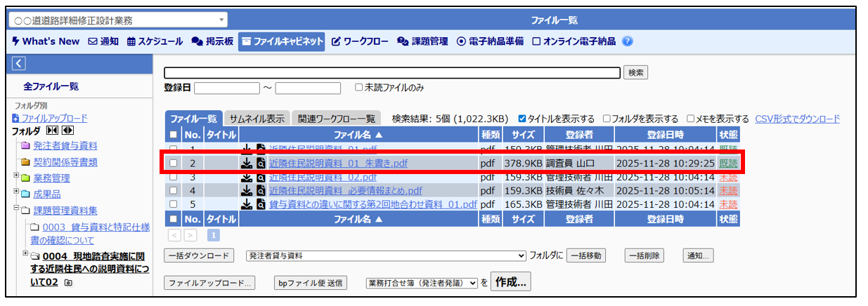Click the file search text field
Image resolution: width=868 pixels, height=306 pixels.
click(392, 72)
